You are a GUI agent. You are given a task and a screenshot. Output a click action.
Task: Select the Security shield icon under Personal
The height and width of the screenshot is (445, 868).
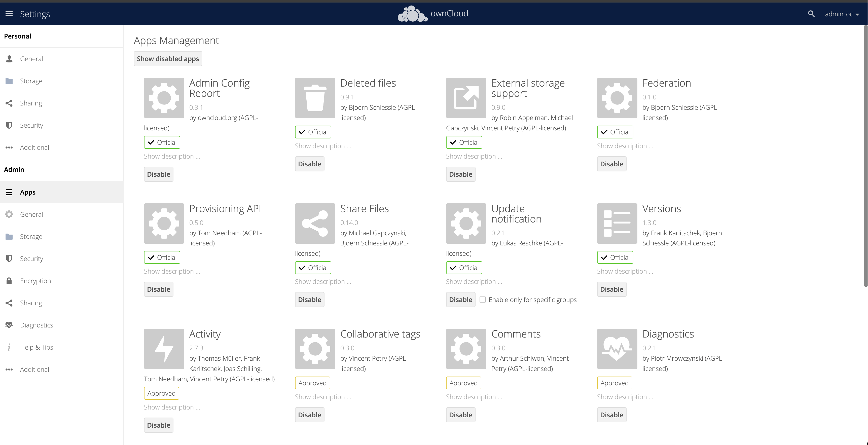coord(9,125)
